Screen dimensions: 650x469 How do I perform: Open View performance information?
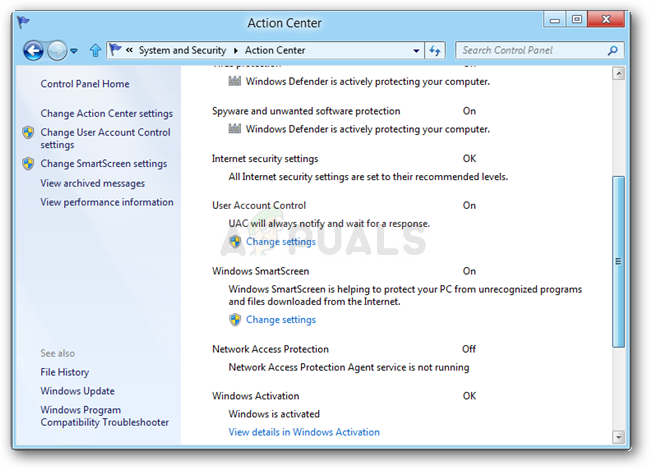(x=107, y=202)
